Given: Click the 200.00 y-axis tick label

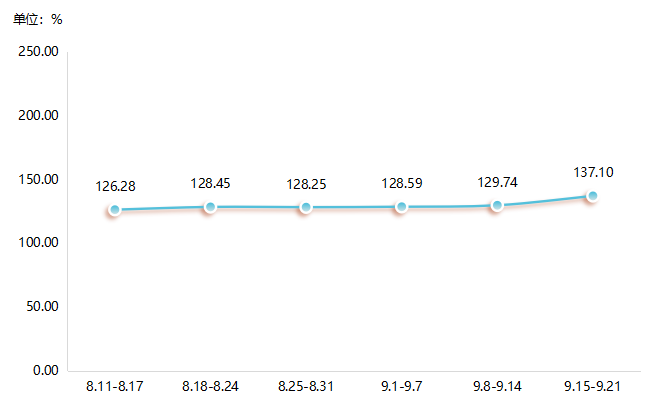Looking at the screenshot, I should tap(39, 115).
